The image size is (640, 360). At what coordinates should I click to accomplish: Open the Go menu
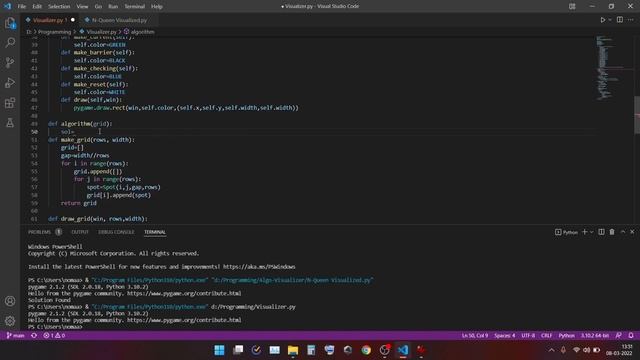[98, 7]
